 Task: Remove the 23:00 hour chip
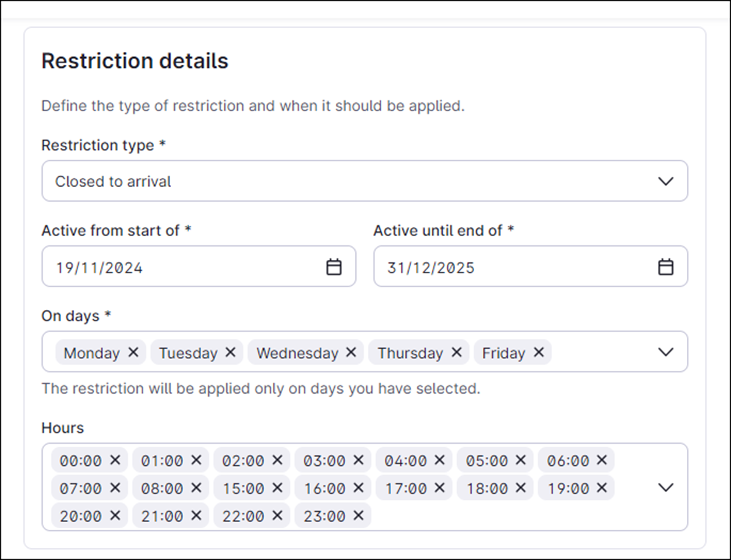[x=358, y=515]
